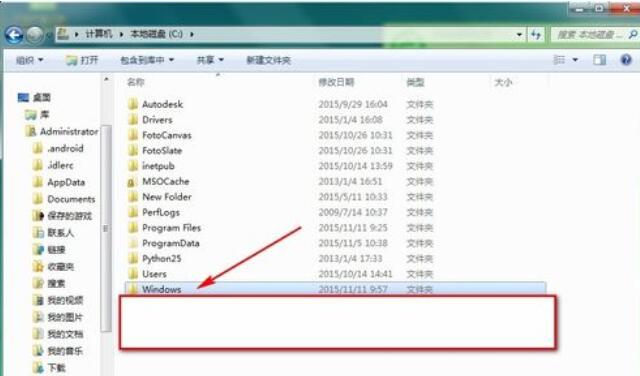
Task: Open .android folder in navigation pane
Action: click(x=58, y=148)
